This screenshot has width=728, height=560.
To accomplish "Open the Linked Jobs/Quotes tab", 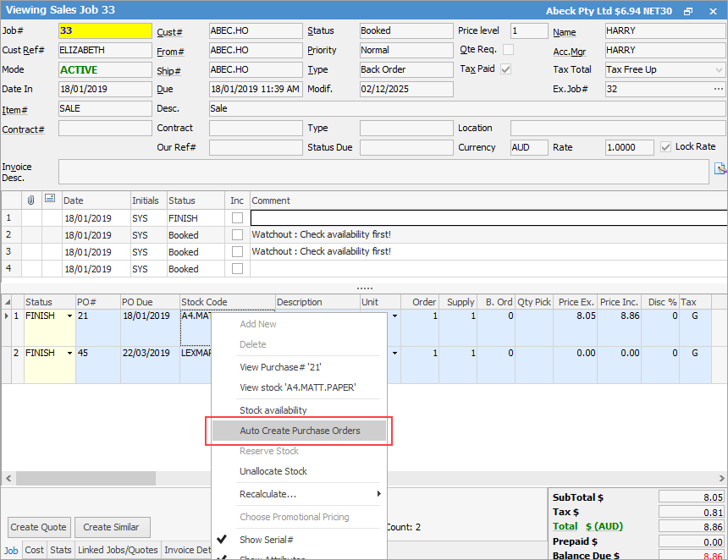I will tap(119, 550).
